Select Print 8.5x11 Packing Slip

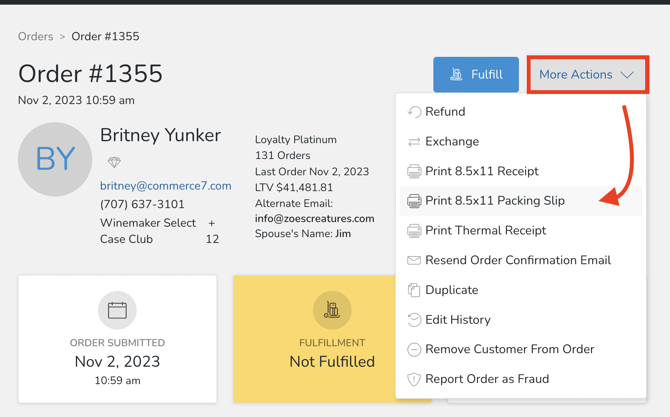coord(494,201)
